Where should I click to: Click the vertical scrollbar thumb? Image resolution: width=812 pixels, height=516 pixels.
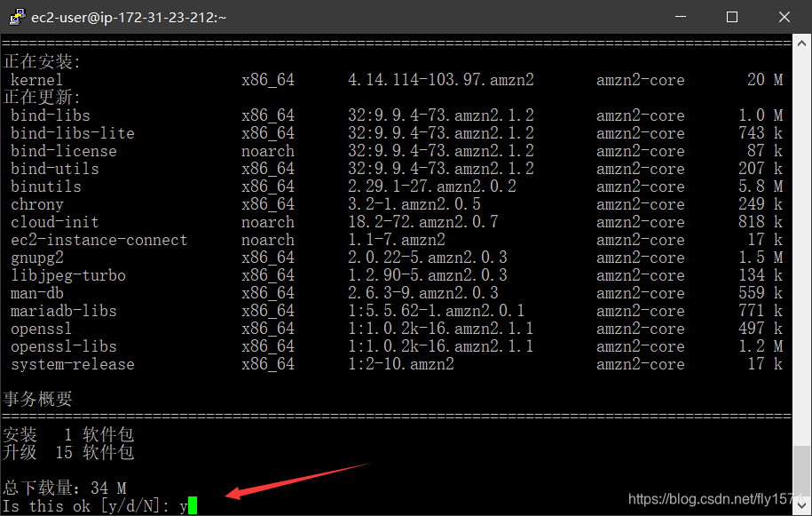(801, 469)
